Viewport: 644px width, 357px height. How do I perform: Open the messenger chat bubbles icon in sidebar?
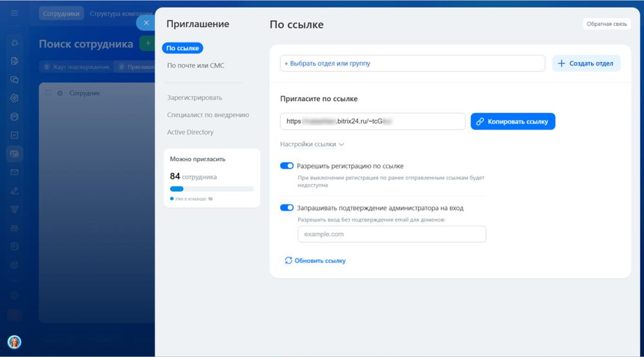(14, 80)
